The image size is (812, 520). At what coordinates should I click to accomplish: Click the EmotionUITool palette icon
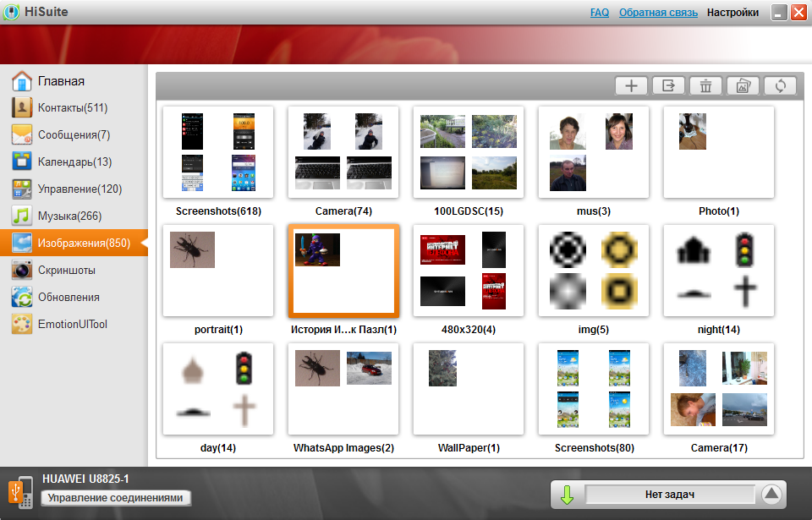point(22,324)
